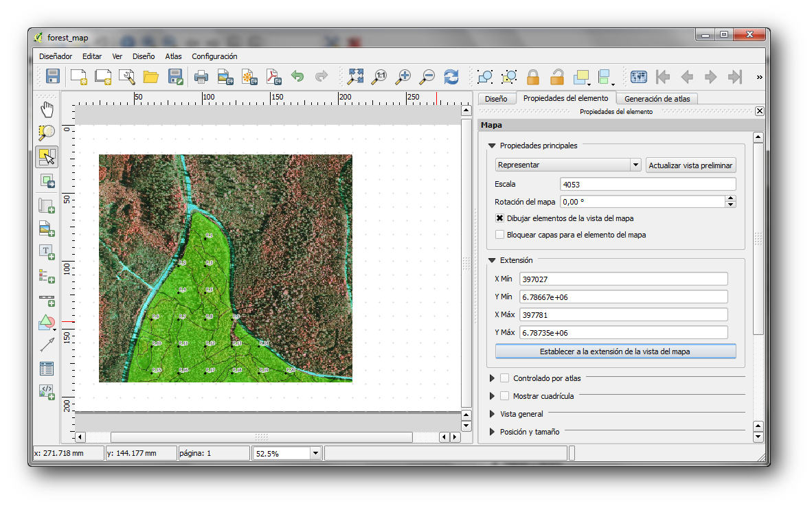This screenshot has width=812, height=508.
Task: Expand the Controlado por atlas section arrow
Action: click(x=492, y=378)
